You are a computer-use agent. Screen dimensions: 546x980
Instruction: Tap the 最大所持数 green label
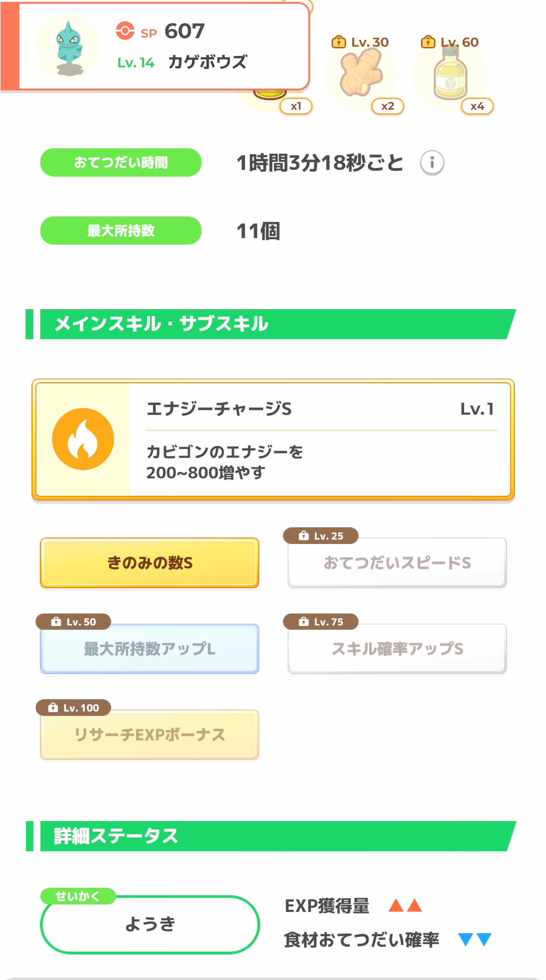121,231
